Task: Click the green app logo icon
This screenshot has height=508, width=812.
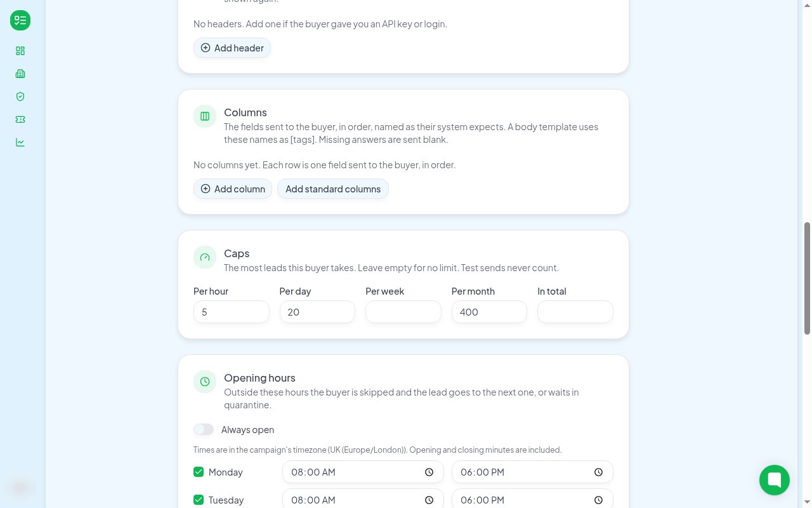Action: 20,20
